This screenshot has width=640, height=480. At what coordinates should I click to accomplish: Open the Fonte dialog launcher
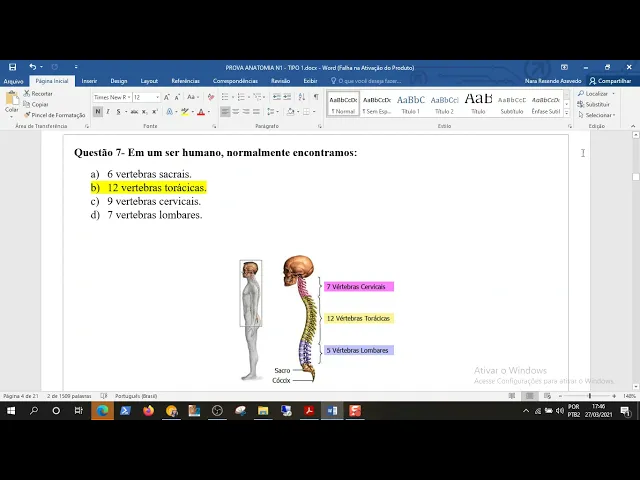[x=214, y=127]
